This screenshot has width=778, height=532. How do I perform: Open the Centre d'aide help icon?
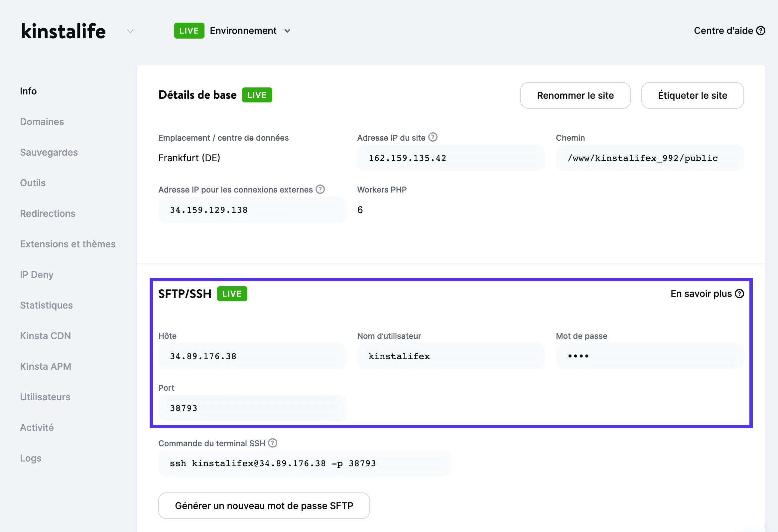pyautogui.click(x=761, y=31)
